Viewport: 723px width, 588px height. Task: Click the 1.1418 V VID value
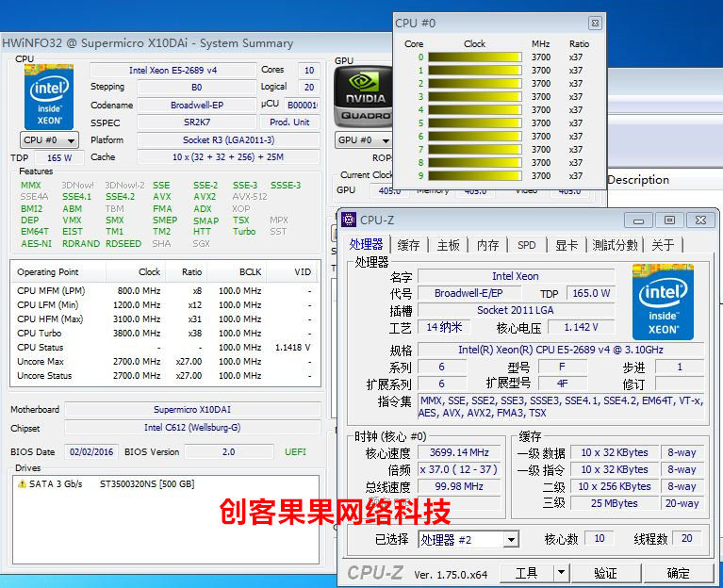coord(293,348)
